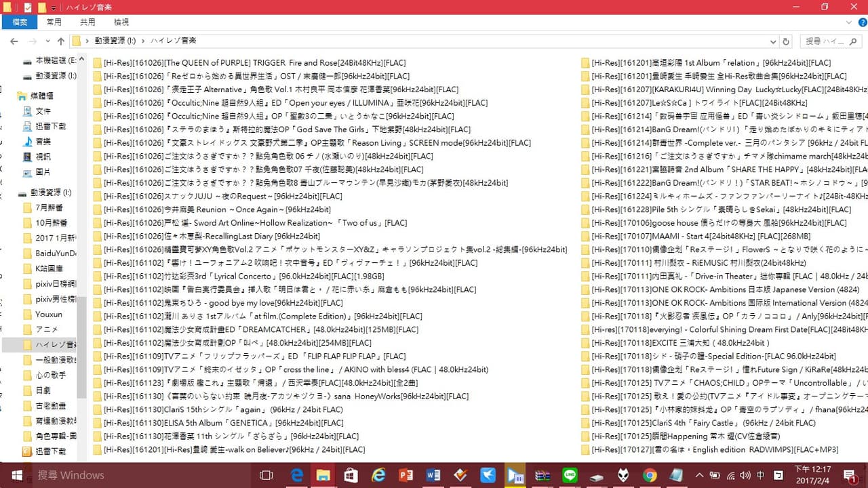Switch to the 常用 ribbon tab
868x488 pixels.
click(54, 22)
